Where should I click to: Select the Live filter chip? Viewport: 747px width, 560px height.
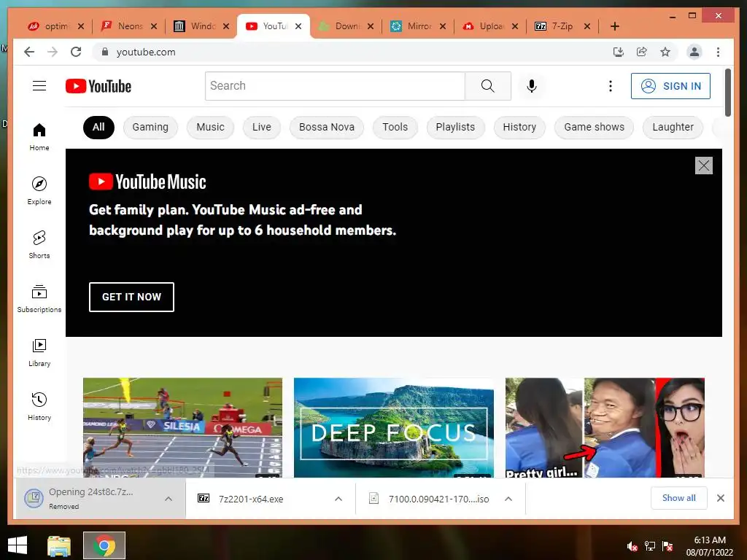(x=262, y=127)
